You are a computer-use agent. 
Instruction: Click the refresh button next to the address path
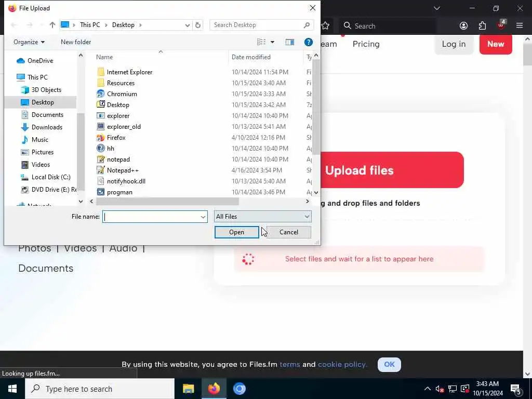pyautogui.click(x=198, y=25)
